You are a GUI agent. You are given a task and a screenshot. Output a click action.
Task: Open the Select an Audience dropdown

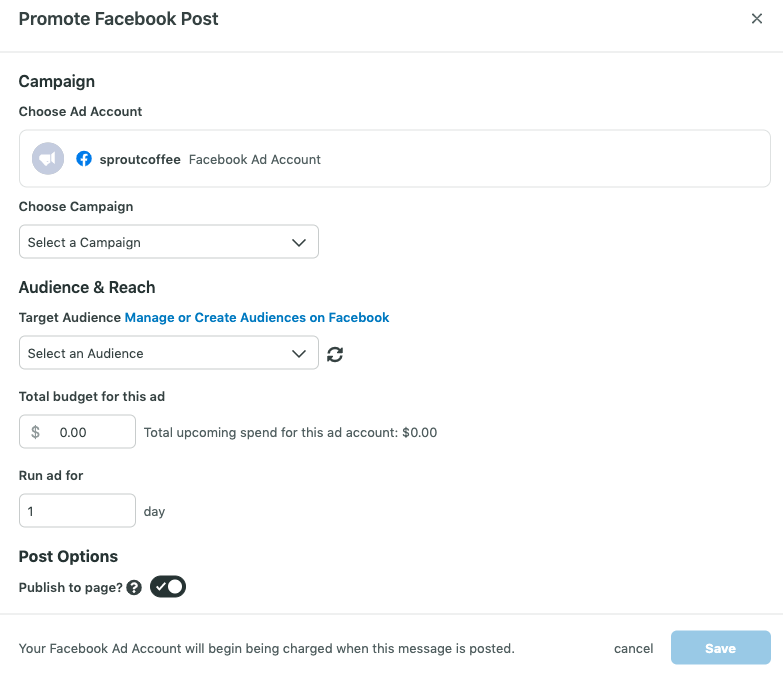[169, 353]
